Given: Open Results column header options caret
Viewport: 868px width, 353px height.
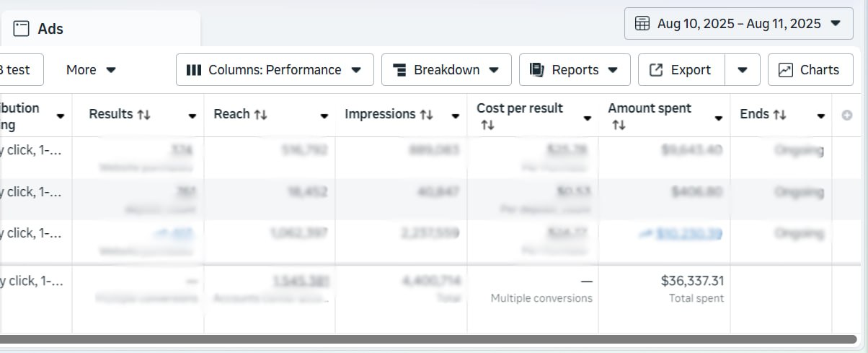Looking at the screenshot, I should (192, 116).
